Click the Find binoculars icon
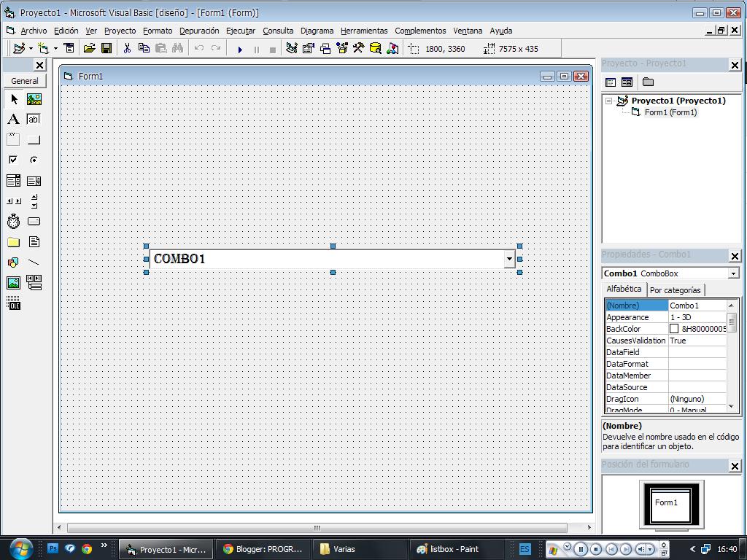 (178, 49)
